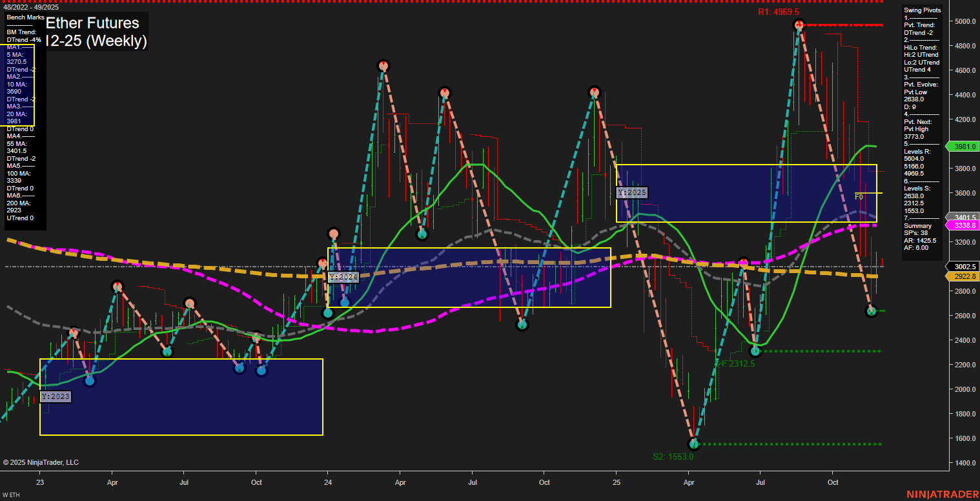Click the Y:2024 yearly session label
This screenshot has width=980, height=501.
coord(343,278)
